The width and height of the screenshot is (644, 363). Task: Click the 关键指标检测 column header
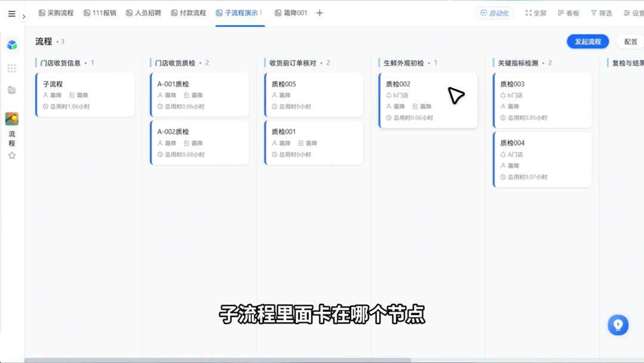pyautogui.click(x=518, y=63)
